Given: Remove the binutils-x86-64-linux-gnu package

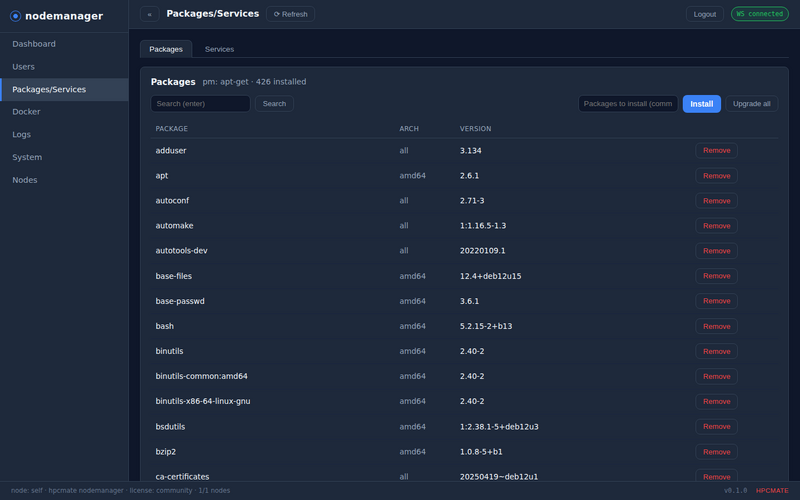Looking at the screenshot, I should pos(716,401).
